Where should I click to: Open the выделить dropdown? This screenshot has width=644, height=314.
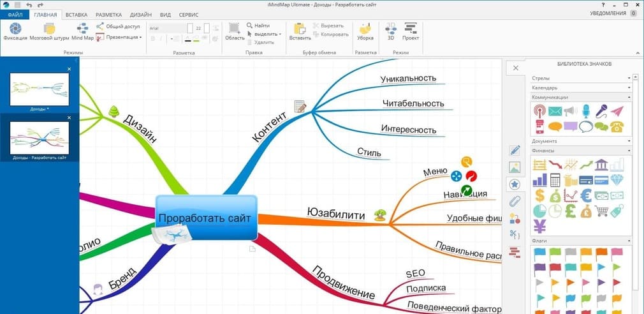click(x=264, y=34)
